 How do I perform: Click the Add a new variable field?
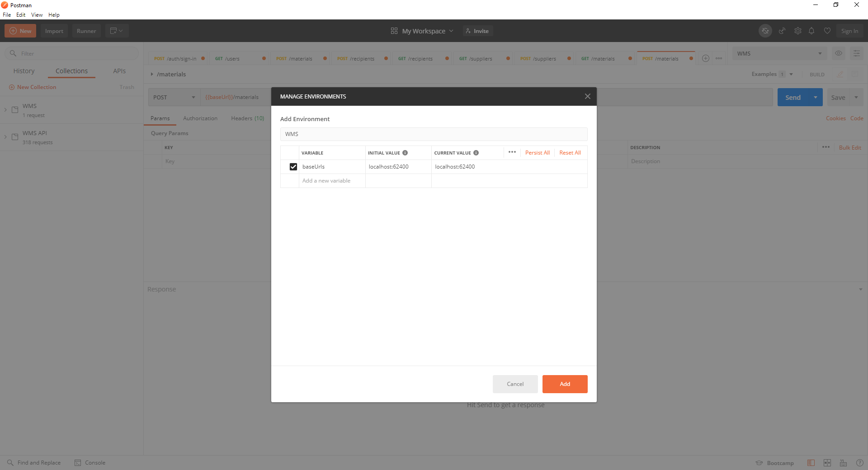click(x=332, y=181)
